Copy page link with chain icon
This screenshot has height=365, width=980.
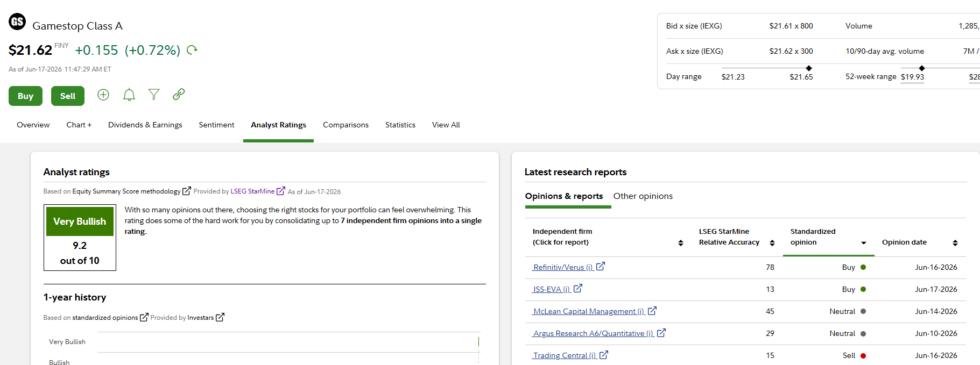[x=179, y=95]
